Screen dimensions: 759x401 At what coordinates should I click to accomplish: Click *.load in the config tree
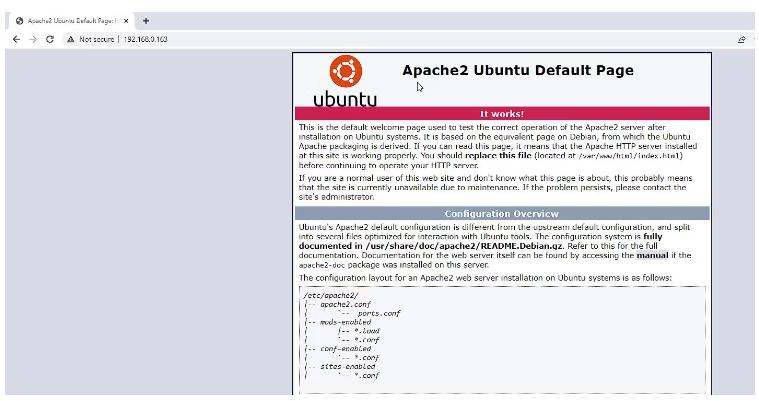(x=367, y=331)
